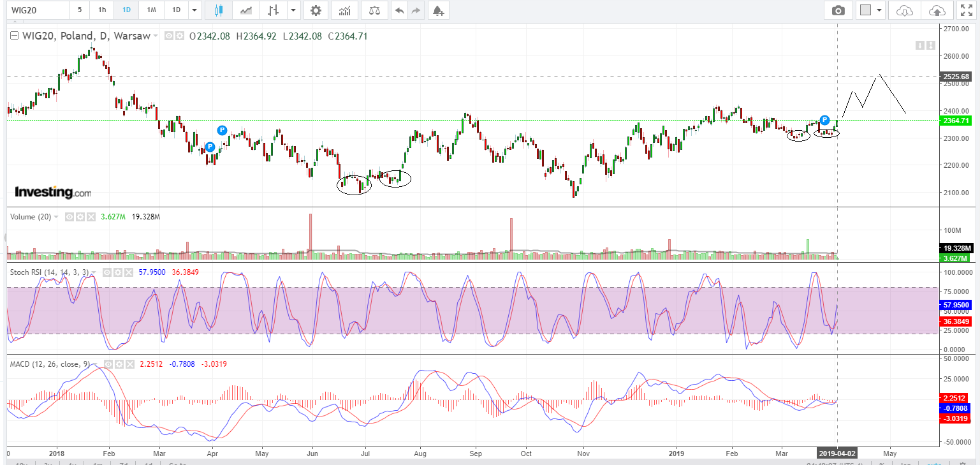Collapse the WIG20 legend box
The height and width of the screenshot is (465, 980).
14,36
